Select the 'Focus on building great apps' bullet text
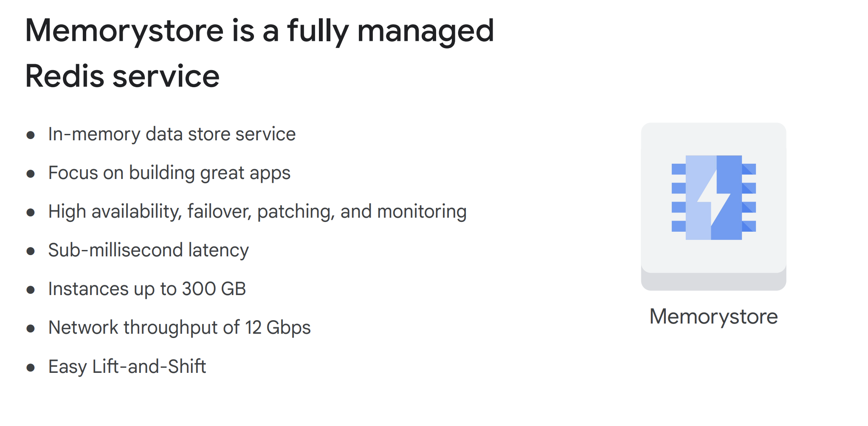This screenshot has width=868, height=426. pyautogui.click(x=169, y=173)
